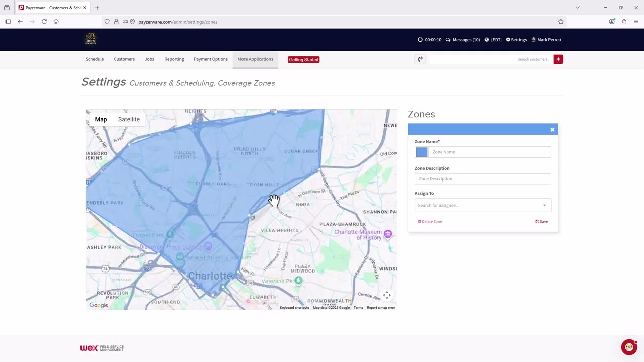Click the Zone Description field
This screenshot has height=362, width=644.
483,179
